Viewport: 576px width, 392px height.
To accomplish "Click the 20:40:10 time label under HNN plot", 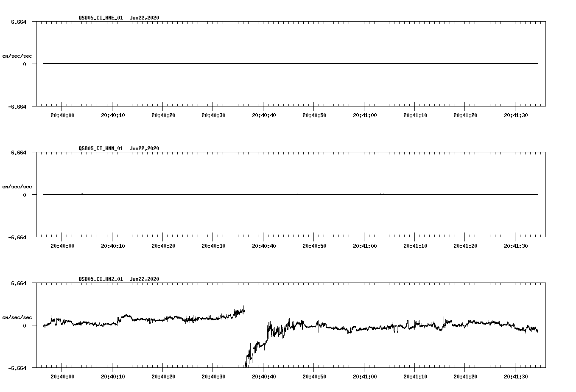I will 113,246.
